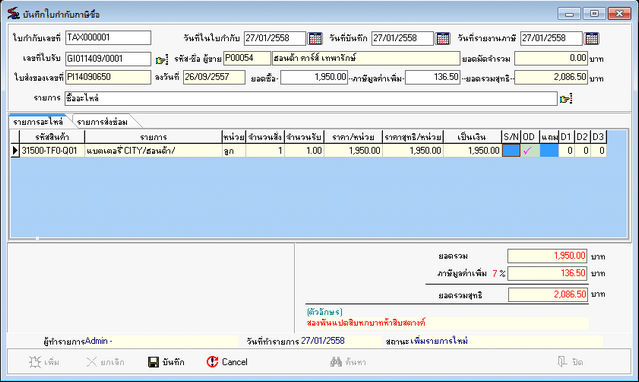
Task: Click the red Cancel icon
Action: [x=212, y=362]
